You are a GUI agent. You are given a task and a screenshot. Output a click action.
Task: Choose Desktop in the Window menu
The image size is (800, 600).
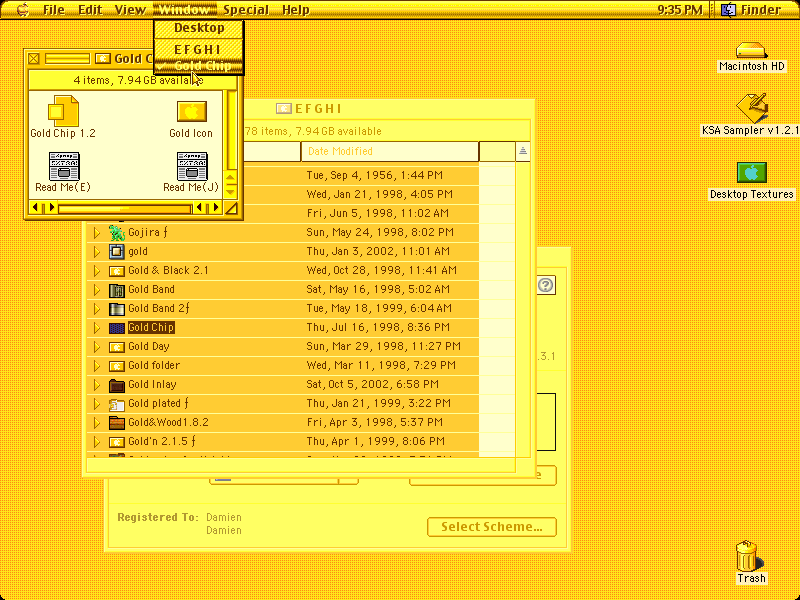(199, 28)
